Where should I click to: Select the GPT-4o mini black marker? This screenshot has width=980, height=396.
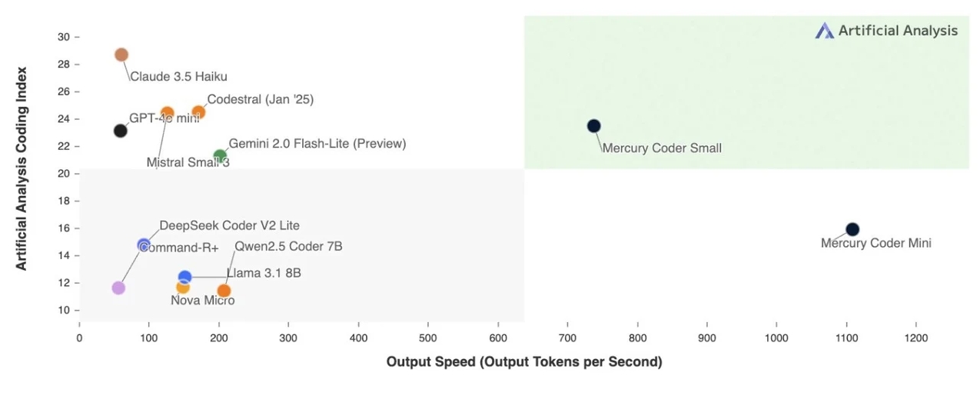[121, 131]
